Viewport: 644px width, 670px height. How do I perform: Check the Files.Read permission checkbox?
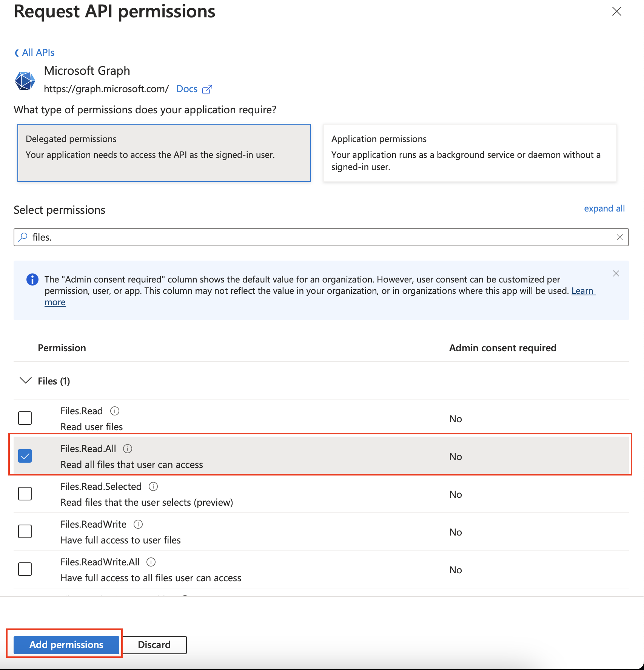tap(25, 418)
